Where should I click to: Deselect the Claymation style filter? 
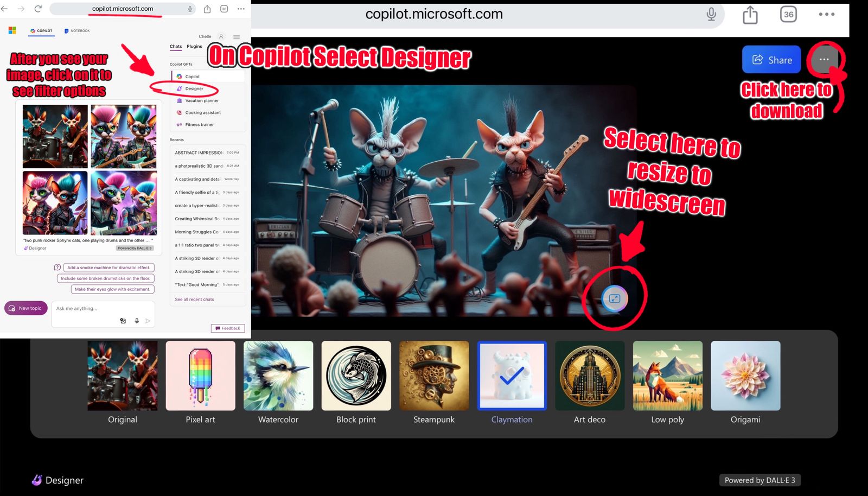(x=512, y=376)
